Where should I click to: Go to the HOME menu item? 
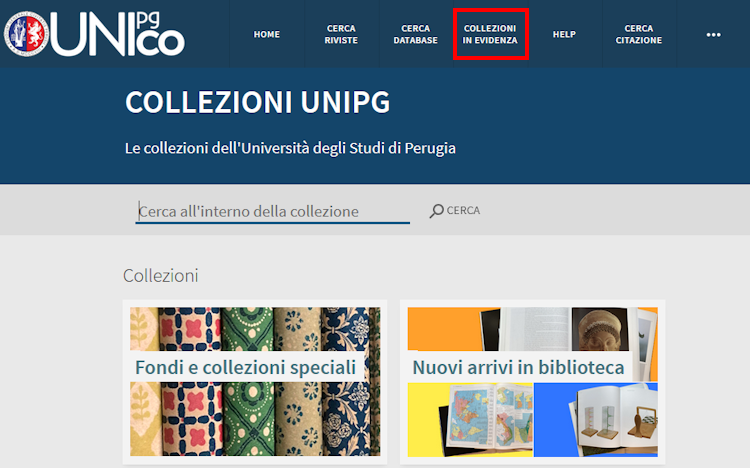pyautogui.click(x=266, y=34)
